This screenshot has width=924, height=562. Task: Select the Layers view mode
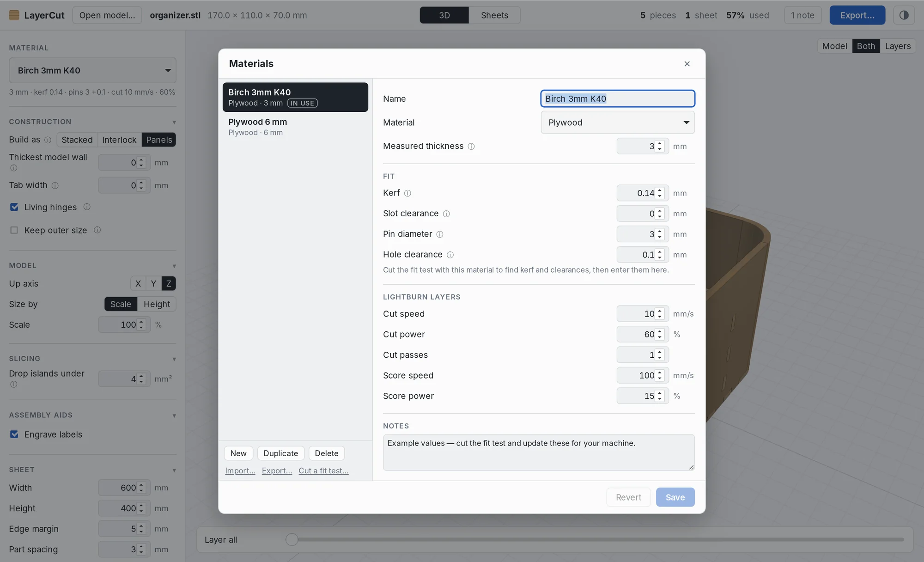tap(898, 46)
